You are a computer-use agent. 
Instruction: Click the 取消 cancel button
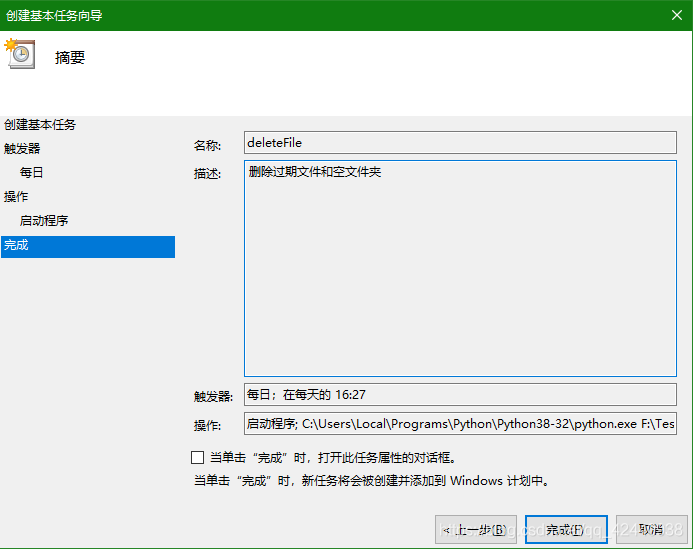point(651,529)
